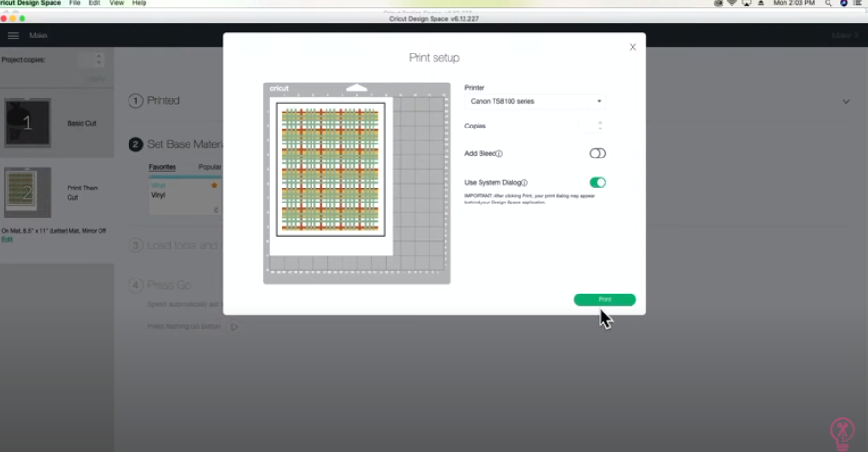Switch to the Popular materials tab
Viewport: 868px width, 452px height.
tap(210, 167)
